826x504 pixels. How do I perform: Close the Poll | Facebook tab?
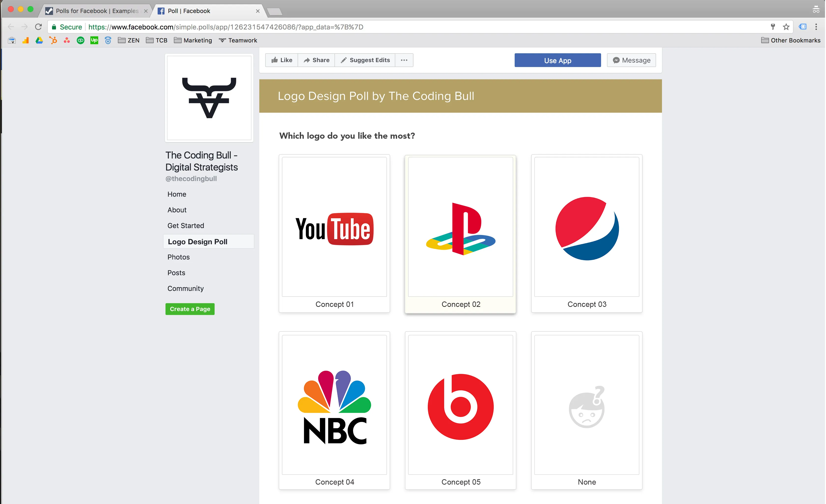(x=258, y=11)
